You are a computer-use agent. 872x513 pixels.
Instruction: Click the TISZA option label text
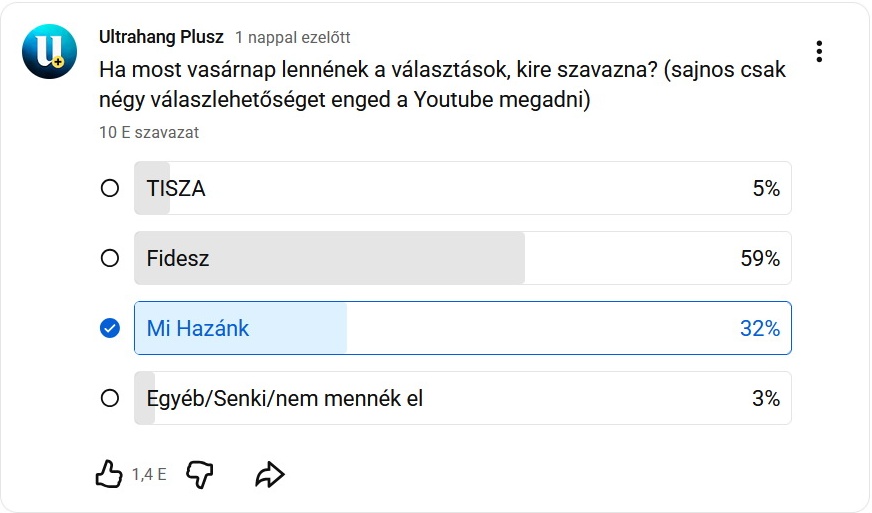tap(176, 188)
